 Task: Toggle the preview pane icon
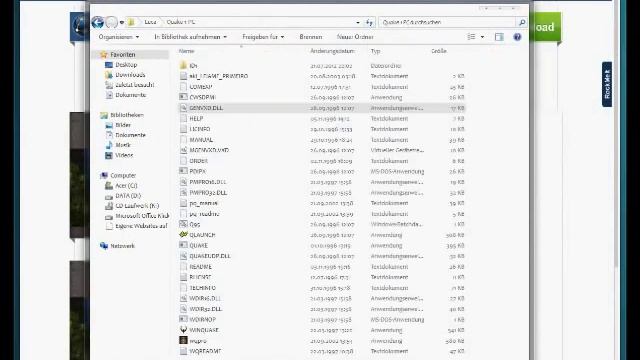[499, 37]
